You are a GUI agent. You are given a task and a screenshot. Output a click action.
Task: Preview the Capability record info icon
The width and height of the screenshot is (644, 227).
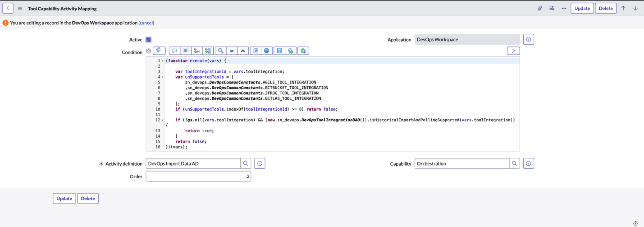coord(528,163)
